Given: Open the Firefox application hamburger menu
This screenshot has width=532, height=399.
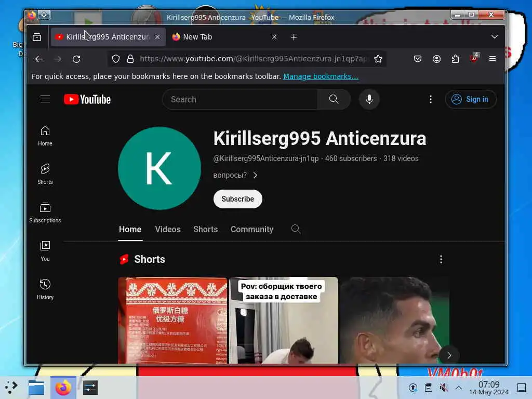Looking at the screenshot, I should (493, 59).
